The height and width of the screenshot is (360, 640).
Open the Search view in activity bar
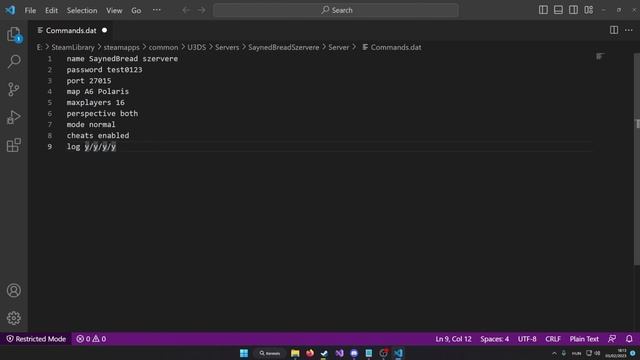click(x=14, y=62)
